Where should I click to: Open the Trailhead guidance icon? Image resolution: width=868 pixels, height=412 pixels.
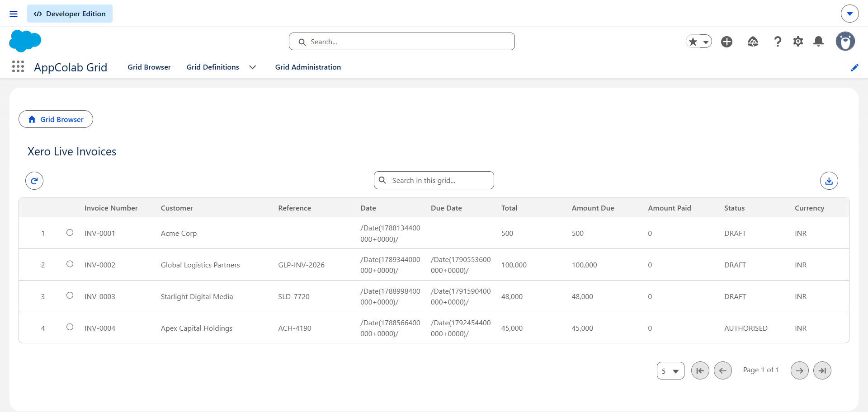tap(753, 42)
